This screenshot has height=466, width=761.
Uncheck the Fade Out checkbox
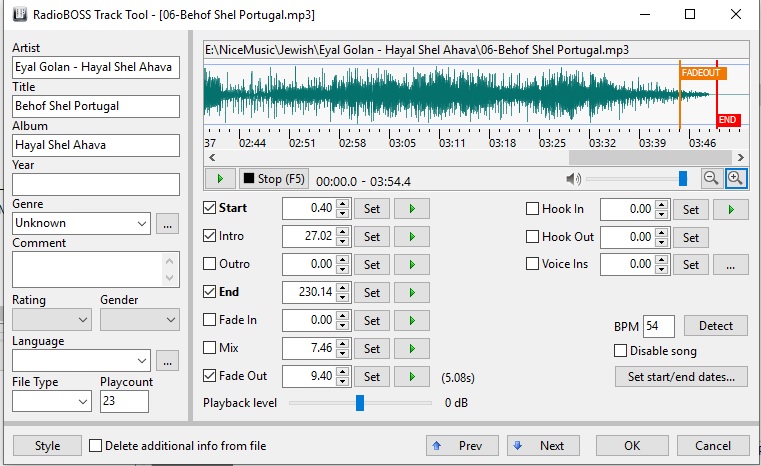click(x=209, y=376)
